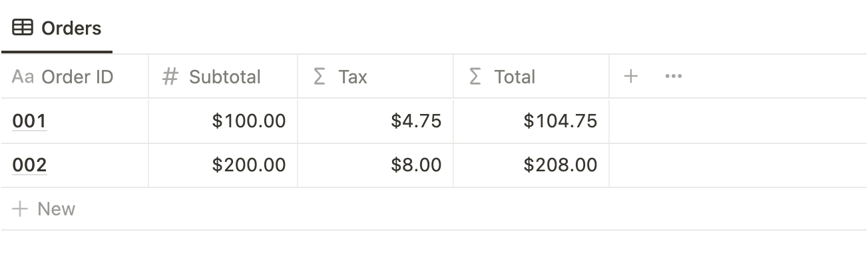Click the $4.75 tax cell
868x272 pixels.
click(x=416, y=121)
